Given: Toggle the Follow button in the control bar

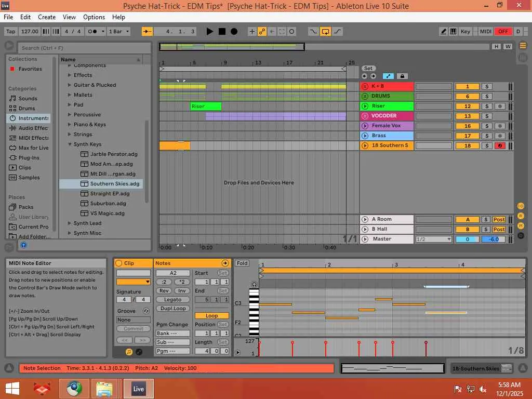Looking at the screenshot, I should coord(148,32).
